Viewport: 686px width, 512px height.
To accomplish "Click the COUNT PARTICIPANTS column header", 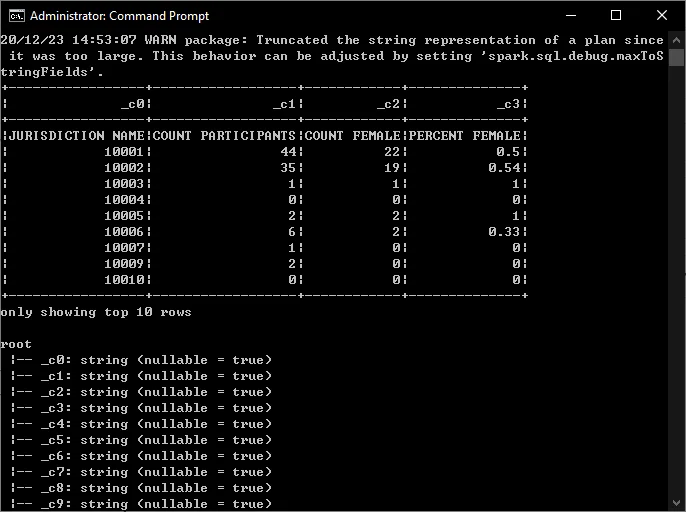I will coord(225,136).
